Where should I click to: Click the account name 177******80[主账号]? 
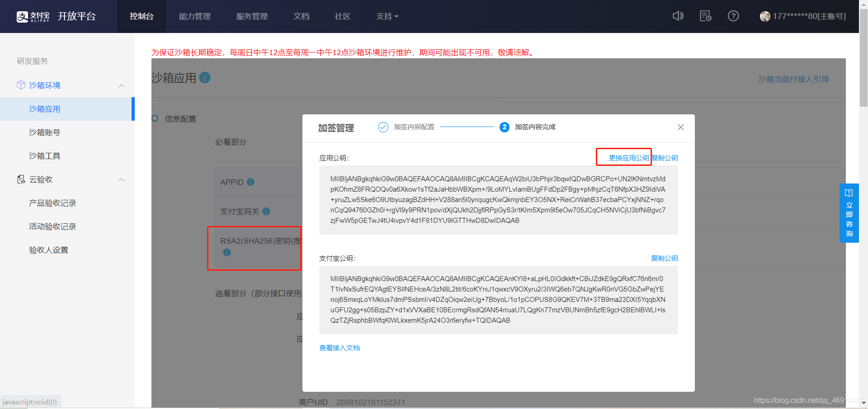click(x=809, y=16)
